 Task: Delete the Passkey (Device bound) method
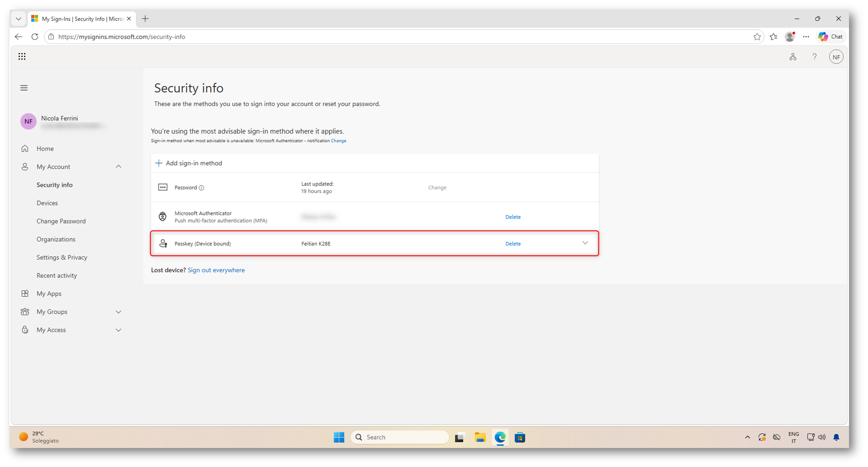513,243
